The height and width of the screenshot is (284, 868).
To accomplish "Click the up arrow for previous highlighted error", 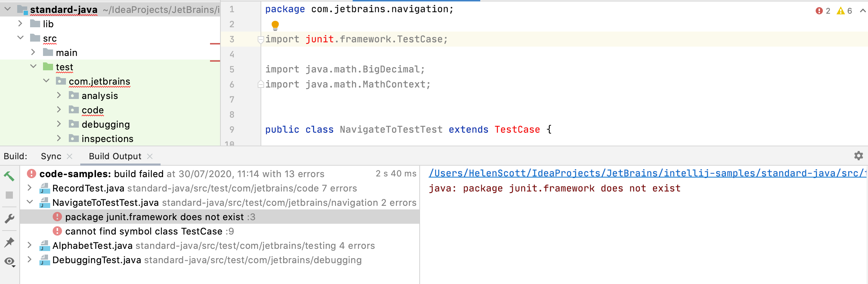I will point(863,11).
